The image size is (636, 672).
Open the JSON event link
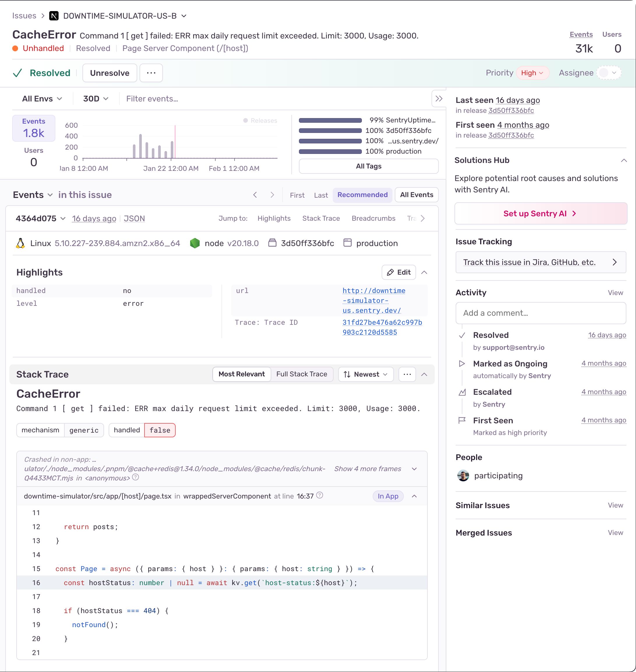pos(134,218)
